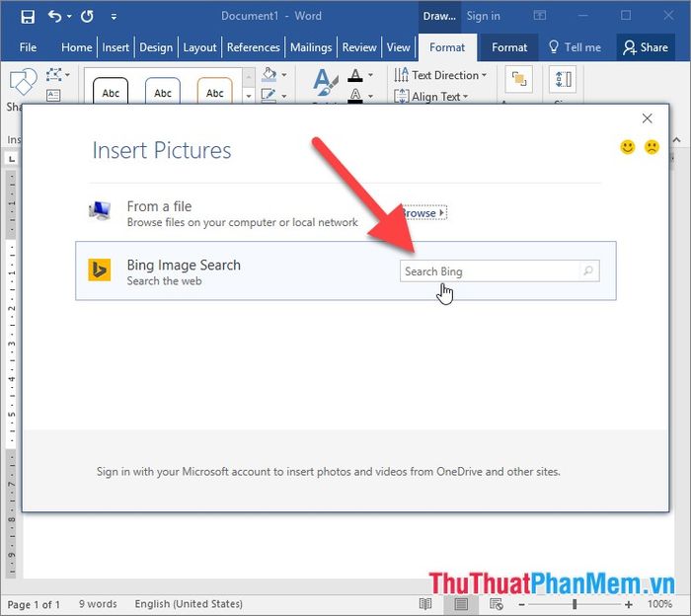Open the Text Outline dropdown arrow
The width and height of the screenshot is (691, 616).
point(370,96)
